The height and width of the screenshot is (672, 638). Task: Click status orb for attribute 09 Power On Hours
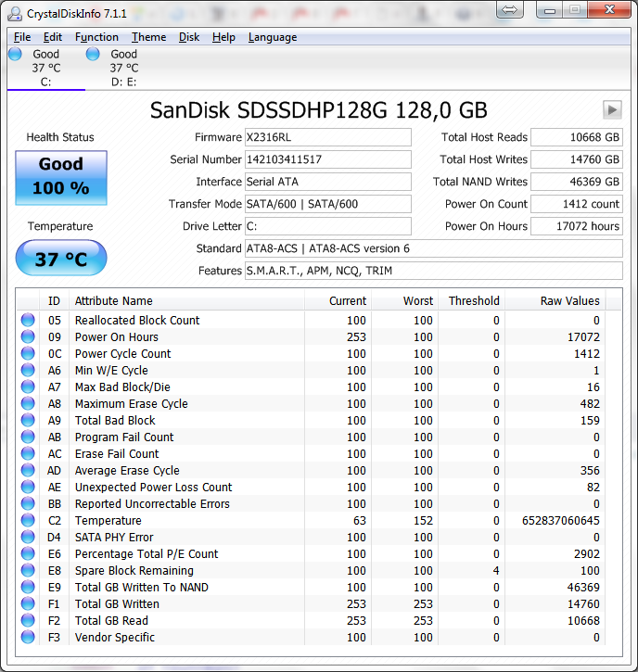coord(28,336)
